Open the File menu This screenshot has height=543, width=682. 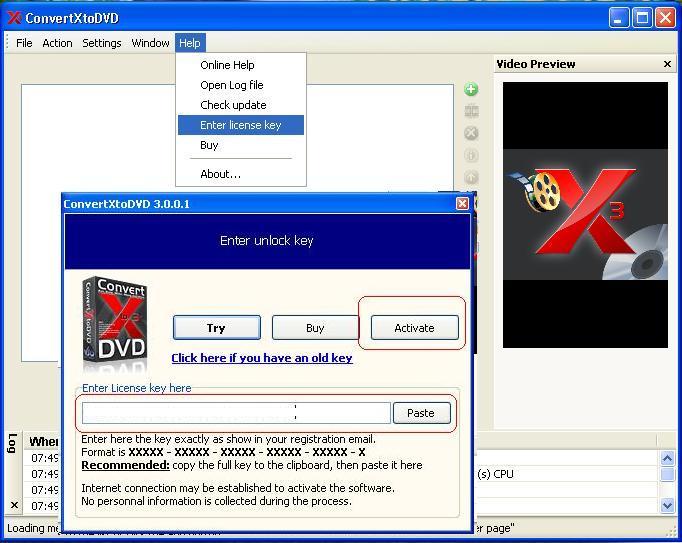[24, 43]
